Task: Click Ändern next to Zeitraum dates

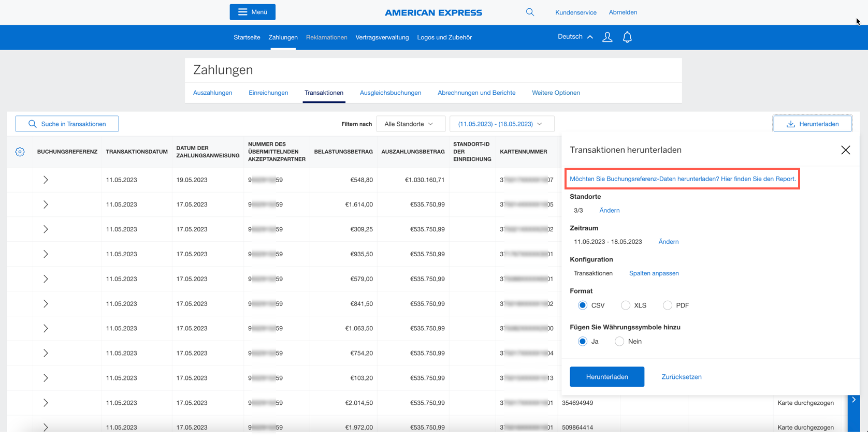Action: (669, 242)
